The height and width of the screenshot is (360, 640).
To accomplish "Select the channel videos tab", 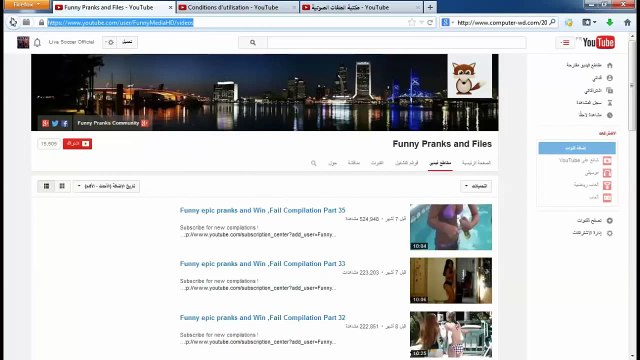I will pyautogui.click(x=440, y=163).
